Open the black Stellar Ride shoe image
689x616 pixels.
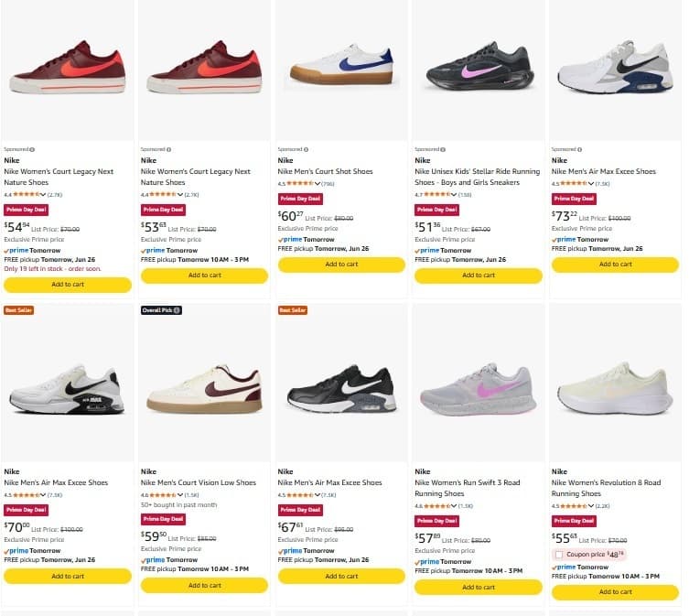click(479, 66)
